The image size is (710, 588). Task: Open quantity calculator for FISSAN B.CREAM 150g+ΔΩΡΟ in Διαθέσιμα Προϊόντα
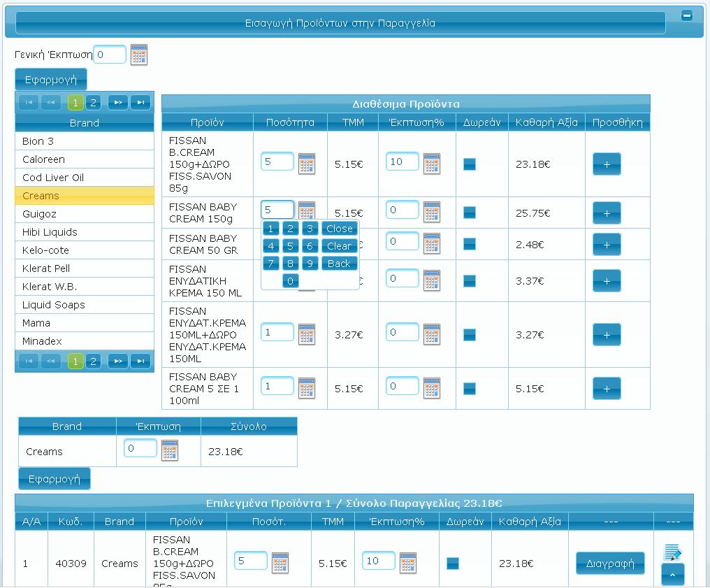307,164
